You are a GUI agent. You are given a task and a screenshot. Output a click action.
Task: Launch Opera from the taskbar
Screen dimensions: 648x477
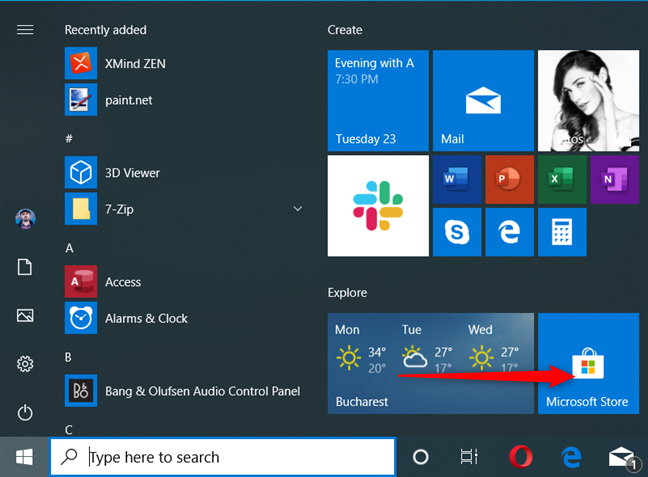pos(521,457)
